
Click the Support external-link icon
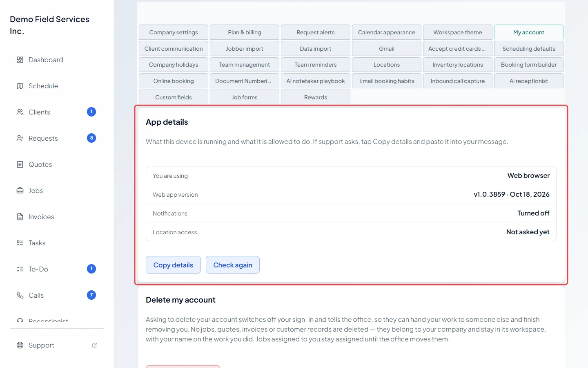pos(95,345)
